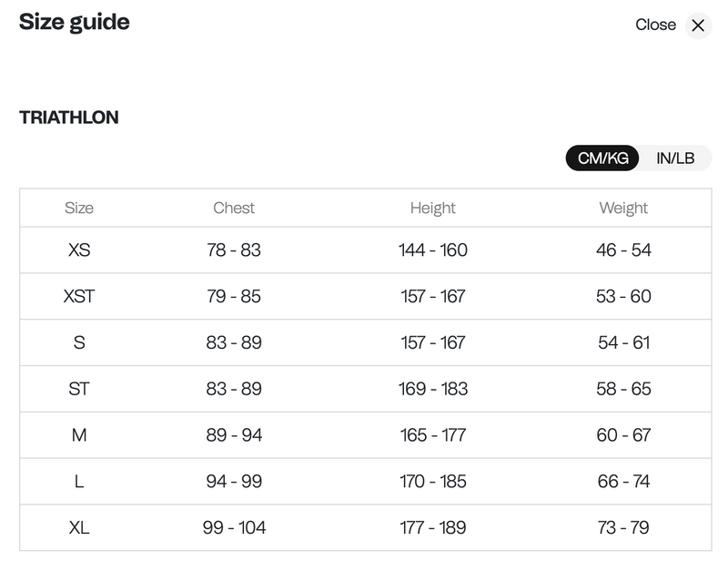Viewport: 728px width, 571px height.
Task: Click weight value 53 - 60
Action: coord(623,297)
